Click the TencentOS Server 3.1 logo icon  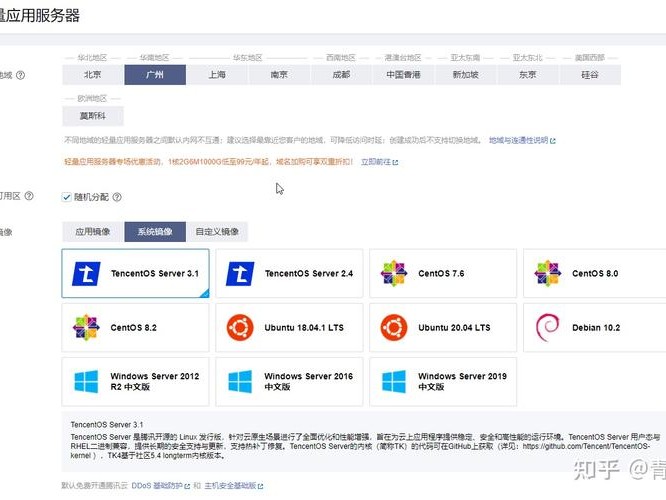pos(87,274)
